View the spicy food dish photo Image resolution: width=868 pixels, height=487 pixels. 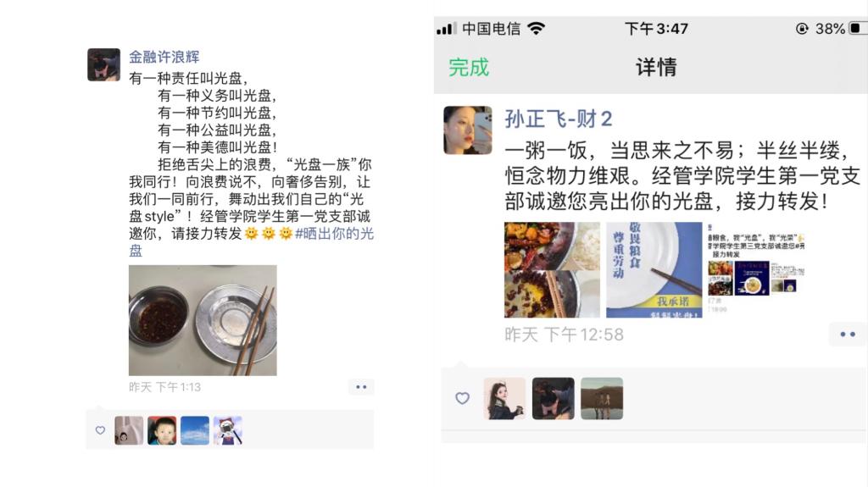click(552, 269)
